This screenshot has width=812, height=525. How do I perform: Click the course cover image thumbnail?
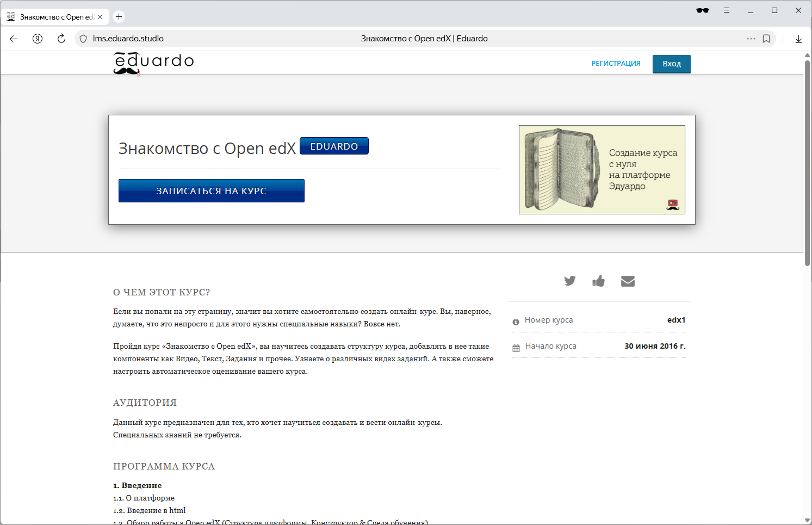[602, 169]
